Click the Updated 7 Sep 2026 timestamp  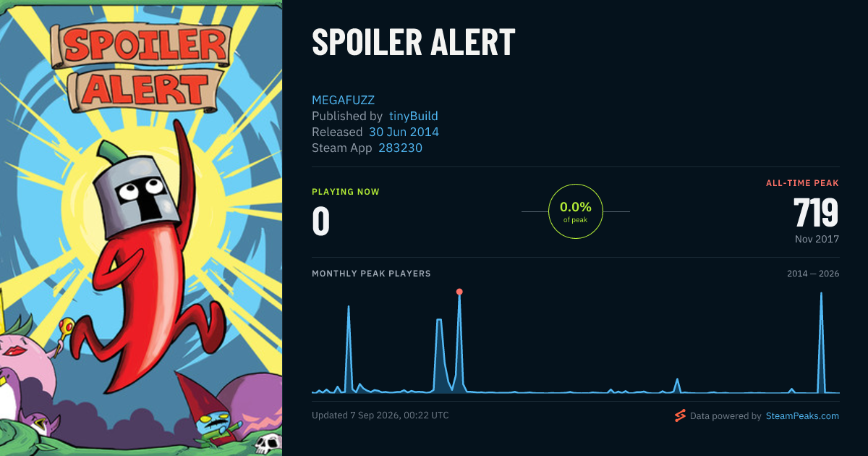(380, 415)
